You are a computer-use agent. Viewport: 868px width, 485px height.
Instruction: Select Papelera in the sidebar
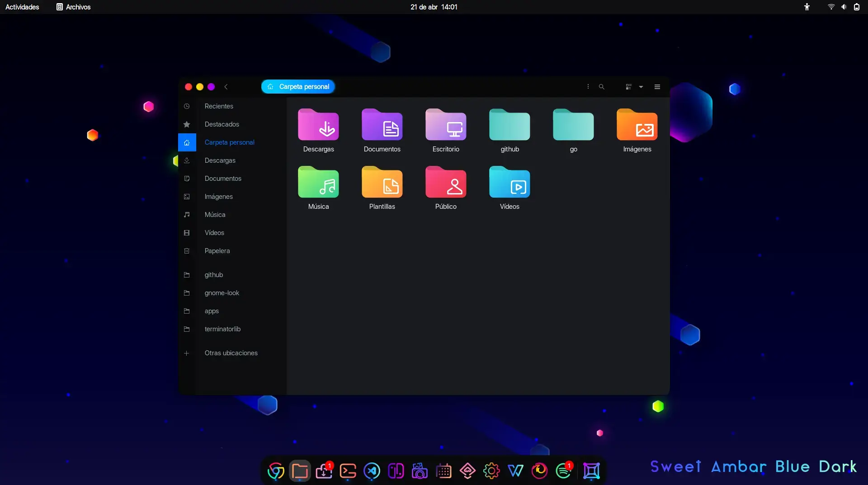[217, 251]
